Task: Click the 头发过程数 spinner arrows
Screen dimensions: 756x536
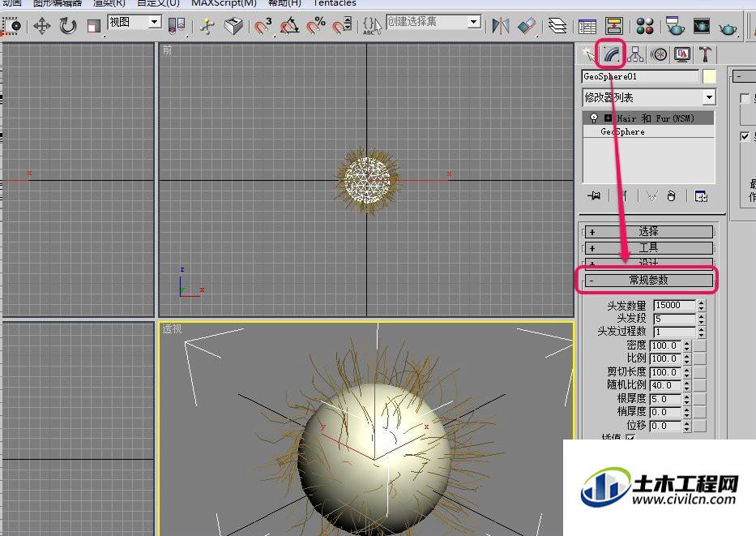Action: [701, 332]
